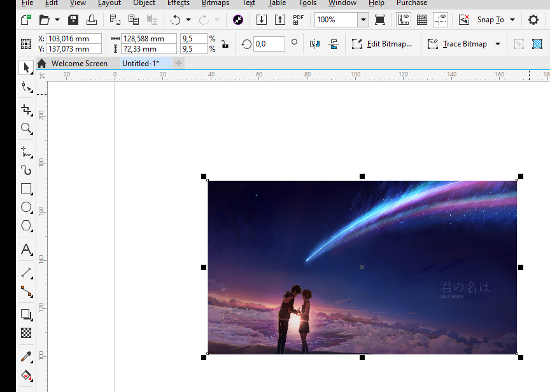
Task: Select the Parallel Dimension tool
Action: [x=26, y=273]
